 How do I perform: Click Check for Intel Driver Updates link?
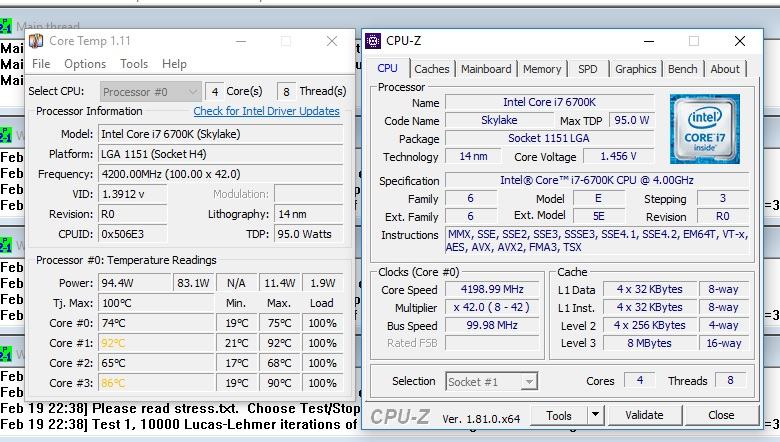point(266,111)
